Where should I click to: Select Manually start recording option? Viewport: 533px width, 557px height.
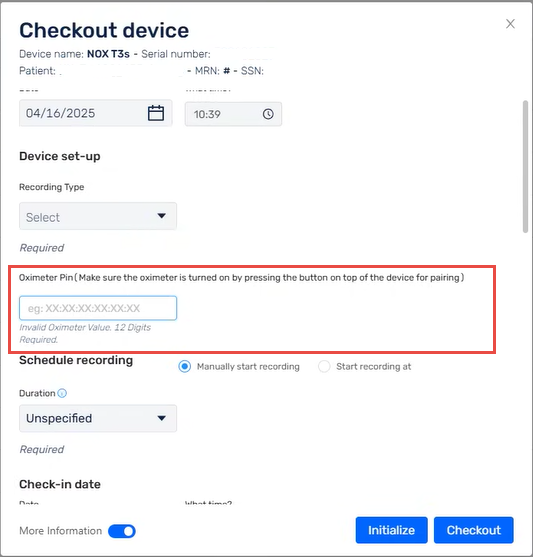pos(184,366)
